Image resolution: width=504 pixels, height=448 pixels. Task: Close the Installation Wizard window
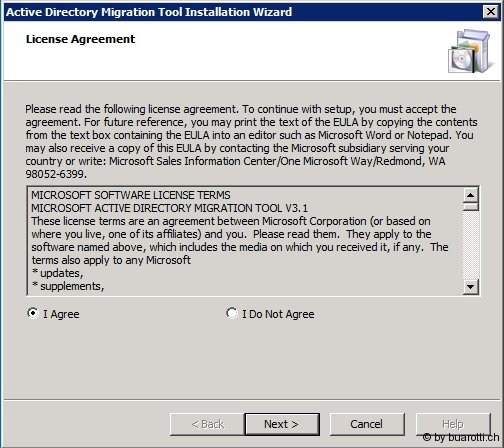pyautogui.click(x=491, y=12)
